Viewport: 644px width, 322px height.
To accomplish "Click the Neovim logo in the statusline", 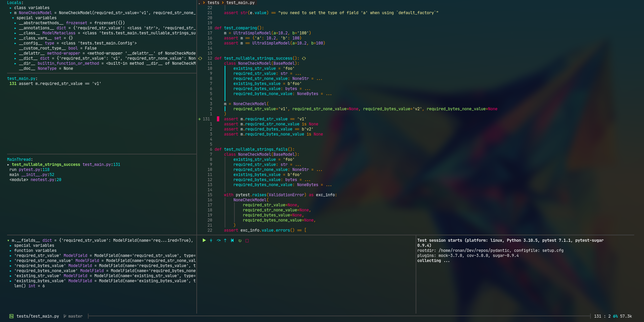I will click(x=11, y=316).
